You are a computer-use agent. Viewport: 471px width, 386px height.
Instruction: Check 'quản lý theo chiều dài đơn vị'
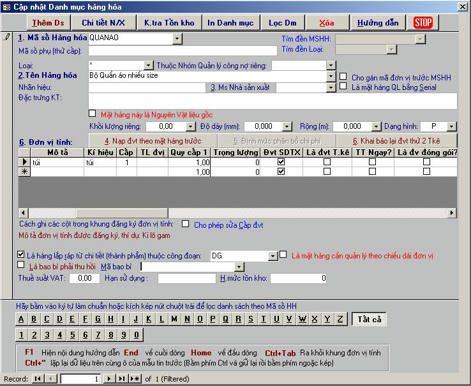pyautogui.click(x=283, y=255)
